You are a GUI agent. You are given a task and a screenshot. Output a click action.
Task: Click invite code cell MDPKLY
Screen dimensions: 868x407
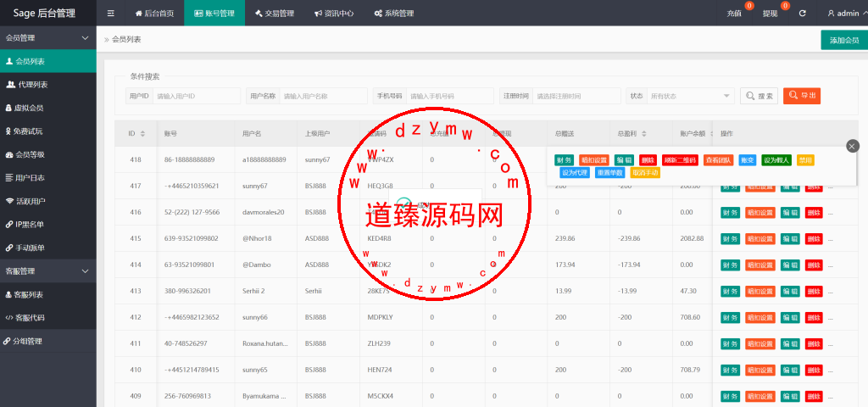click(x=380, y=317)
